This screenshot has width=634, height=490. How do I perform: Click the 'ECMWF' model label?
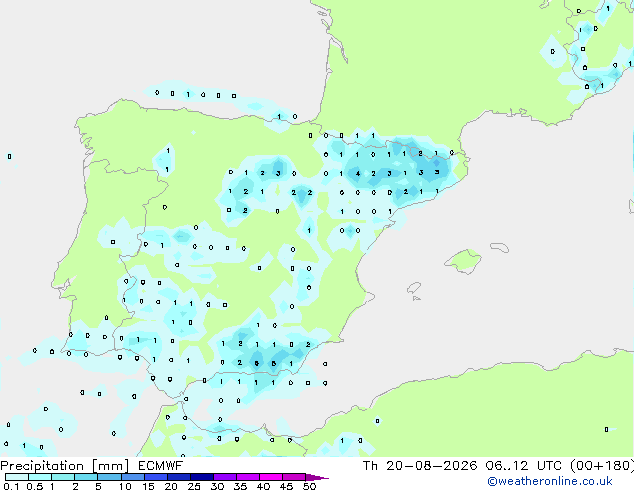point(161,466)
